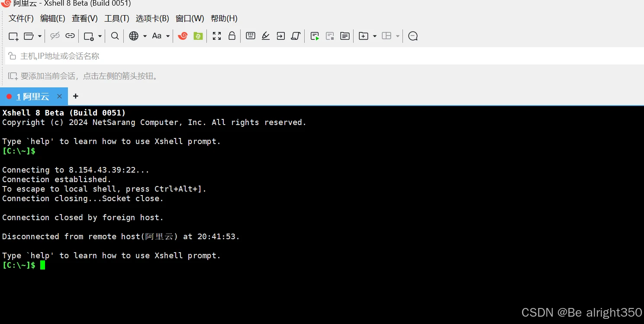The height and width of the screenshot is (324, 644).
Task: Click the lined-document log viewer icon
Action: point(345,36)
